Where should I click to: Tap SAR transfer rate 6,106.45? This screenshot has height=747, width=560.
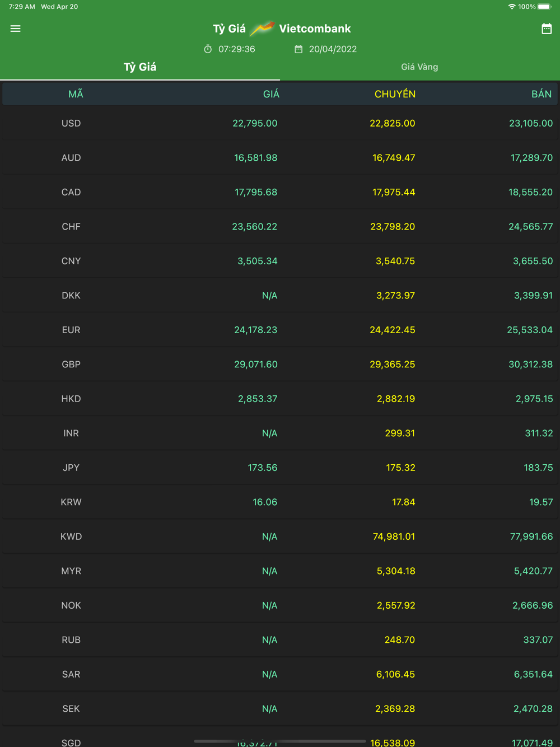pyautogui.click(x=395, y=674)
